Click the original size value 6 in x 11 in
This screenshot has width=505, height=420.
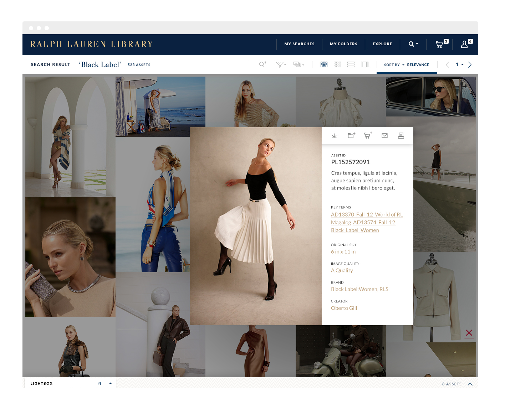click(343, 252)
